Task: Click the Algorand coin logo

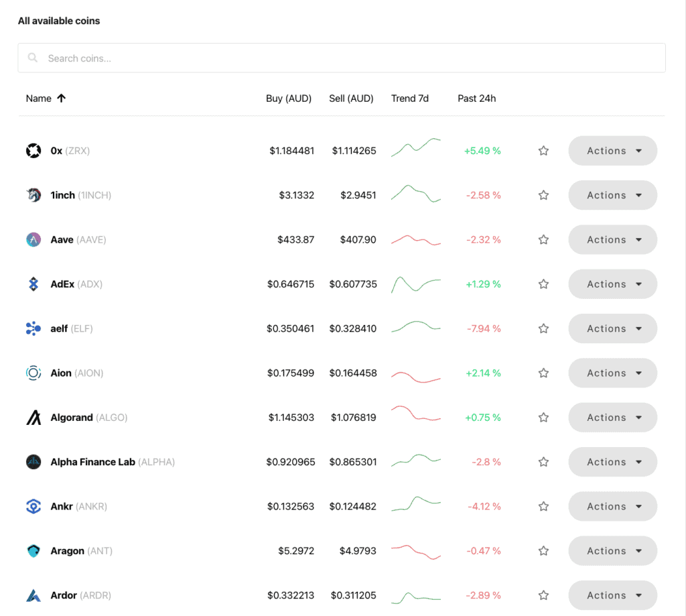Action: coord(33,417)
